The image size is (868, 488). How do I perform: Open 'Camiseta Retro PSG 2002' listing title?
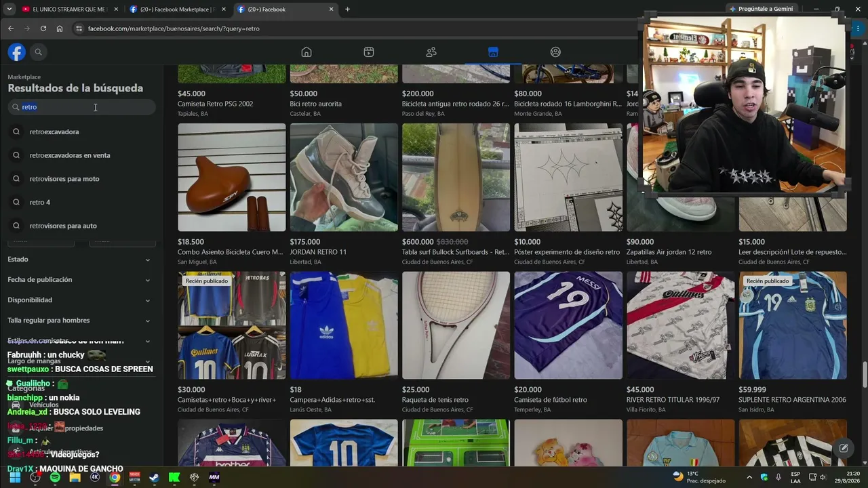point(215,104)
